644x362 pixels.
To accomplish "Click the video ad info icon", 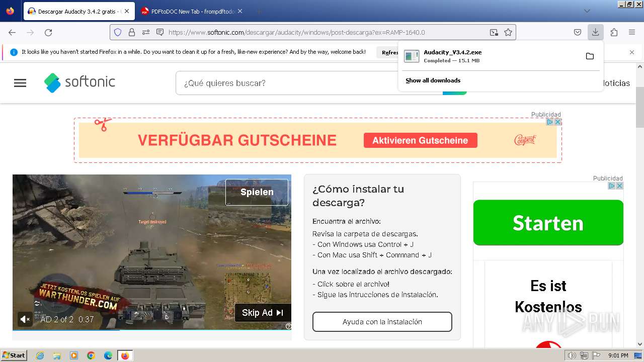I will pos(288,326).
